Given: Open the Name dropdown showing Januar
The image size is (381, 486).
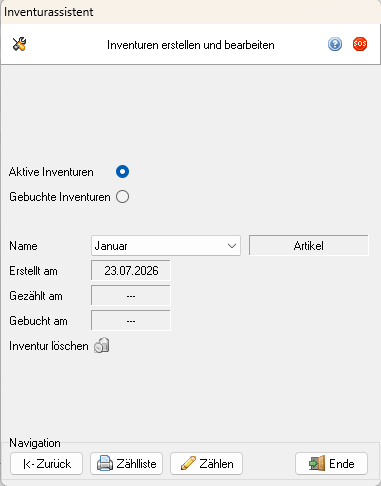Looking at the screenshot, I should (x=166, y=246).
